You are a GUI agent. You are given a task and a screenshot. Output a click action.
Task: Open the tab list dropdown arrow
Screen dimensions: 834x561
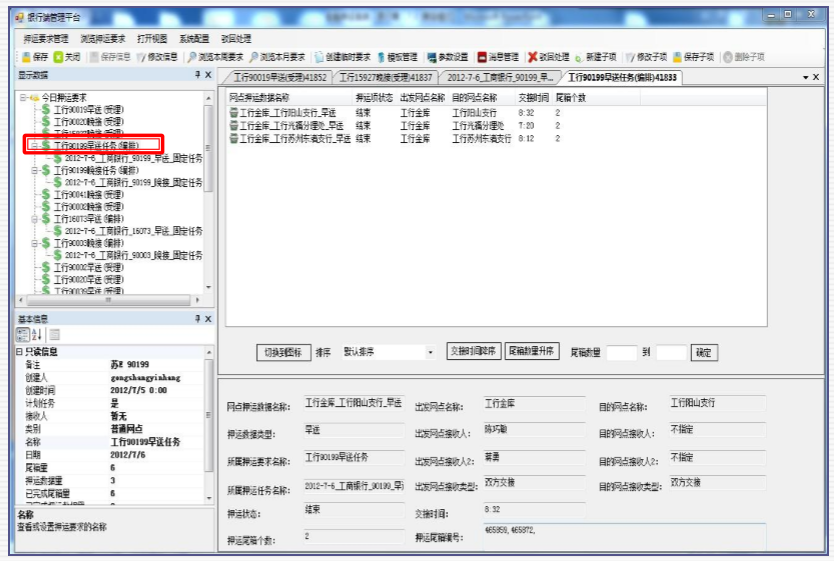pos(805,78)
